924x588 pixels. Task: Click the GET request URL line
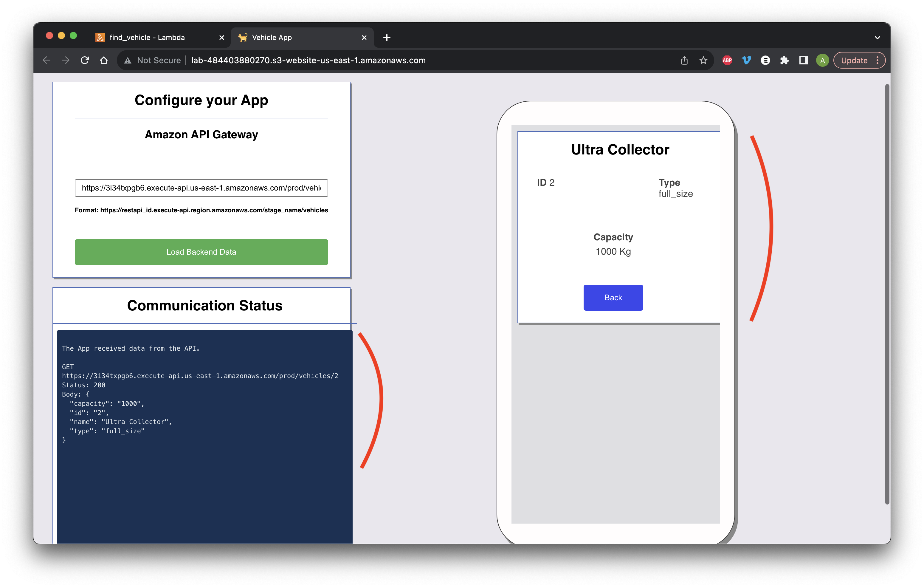200,376
